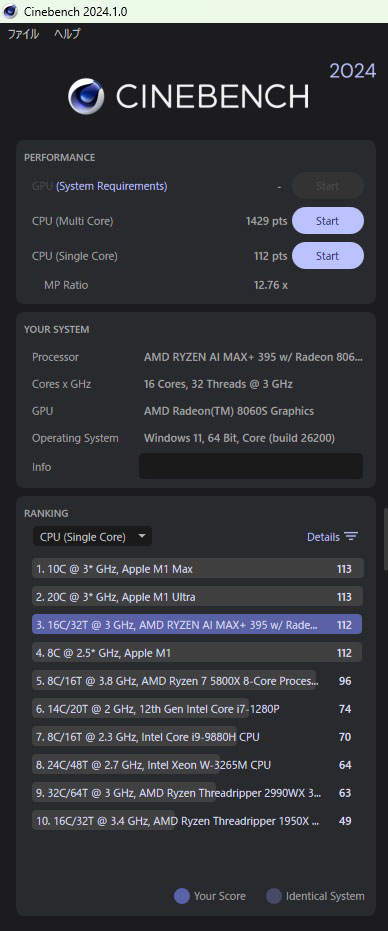Select highlighted AMD RYZEN AI MAX+ 395 ranking row
388x931 pixels.
tap(197, 625)
